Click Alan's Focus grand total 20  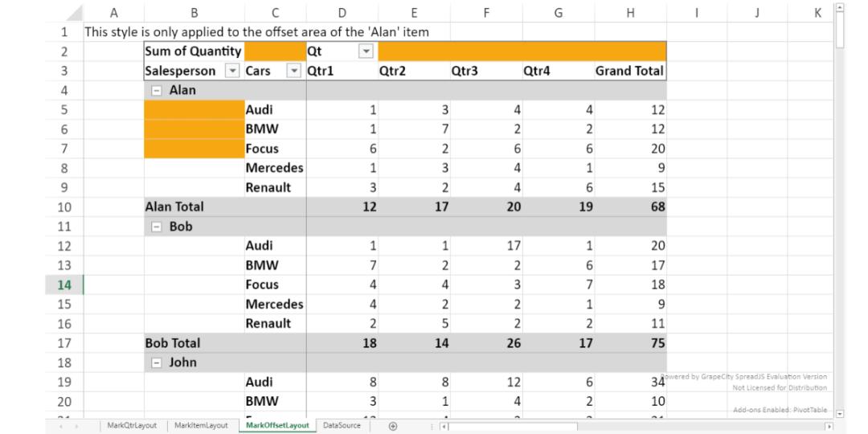[631, 149]
